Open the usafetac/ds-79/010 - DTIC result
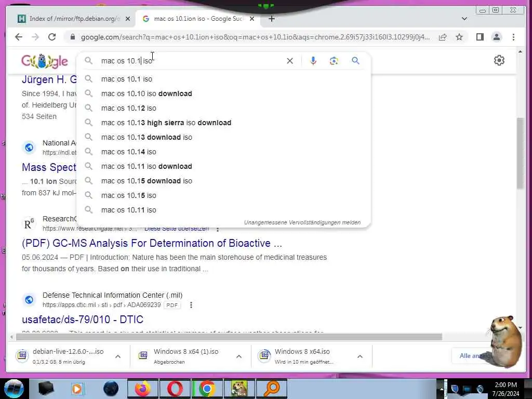This screenshot has width=532, height=399. click(x=83, y=320)
